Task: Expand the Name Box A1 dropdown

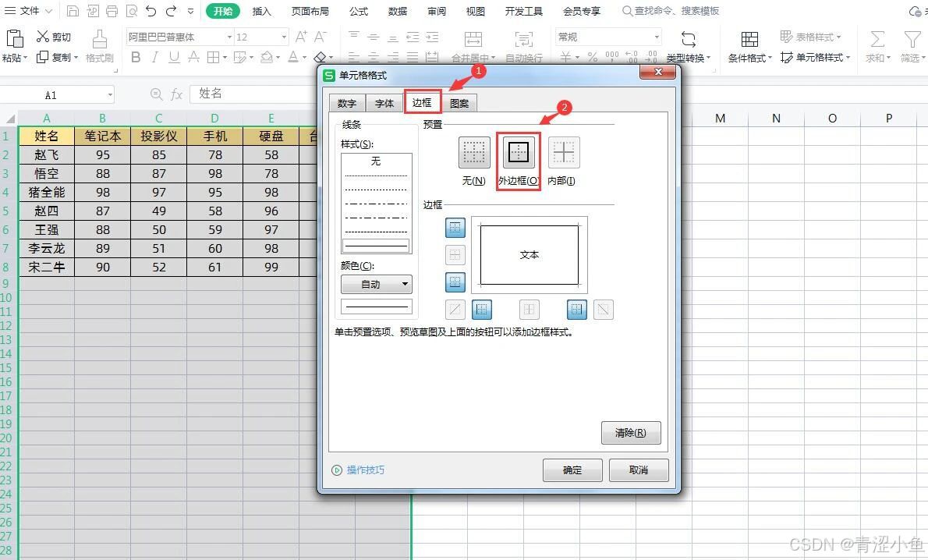Action: pyautogui.click(x=110, y=94)
